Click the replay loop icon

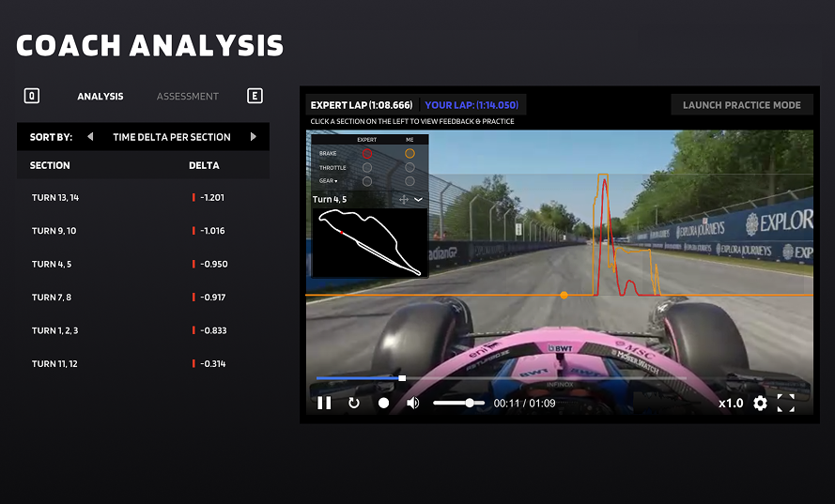(354, 403)
